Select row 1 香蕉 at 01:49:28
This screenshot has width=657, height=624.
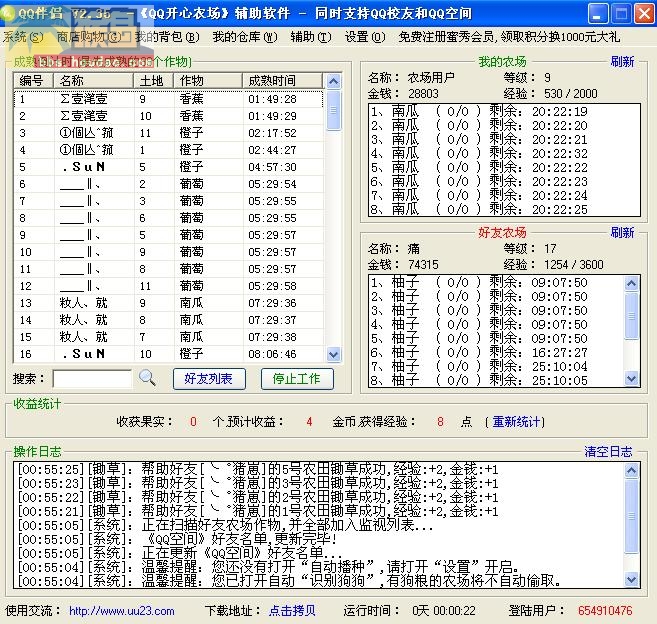168,99
